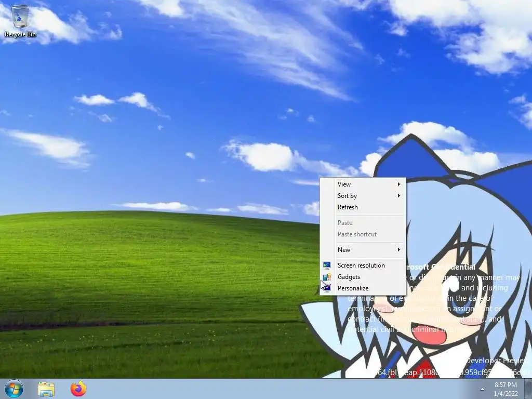This screenshot has height=399, width=532.
Task: Expand the Sort by submenu arrow
Action: click(x=399, y=196)
